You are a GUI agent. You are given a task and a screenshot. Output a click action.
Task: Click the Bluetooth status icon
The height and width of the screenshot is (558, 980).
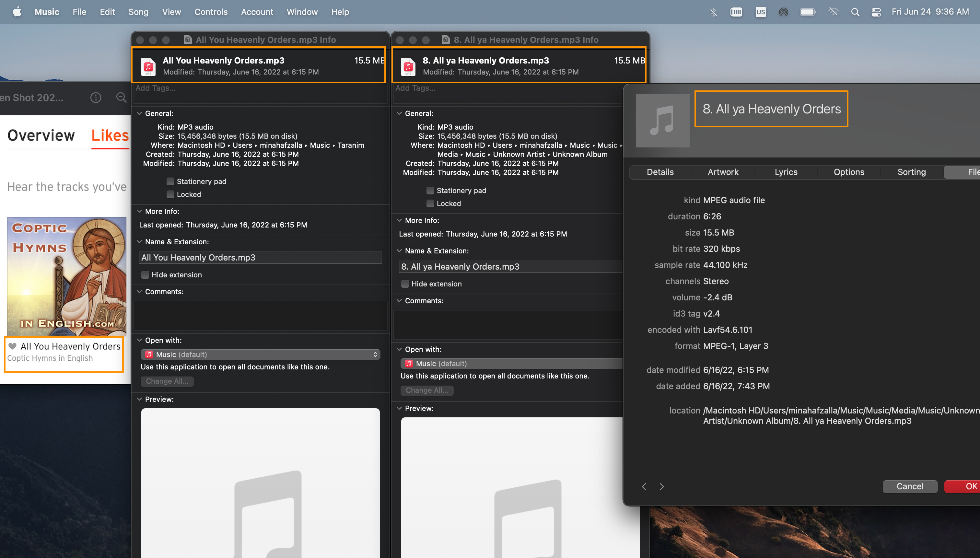[713, 12]
